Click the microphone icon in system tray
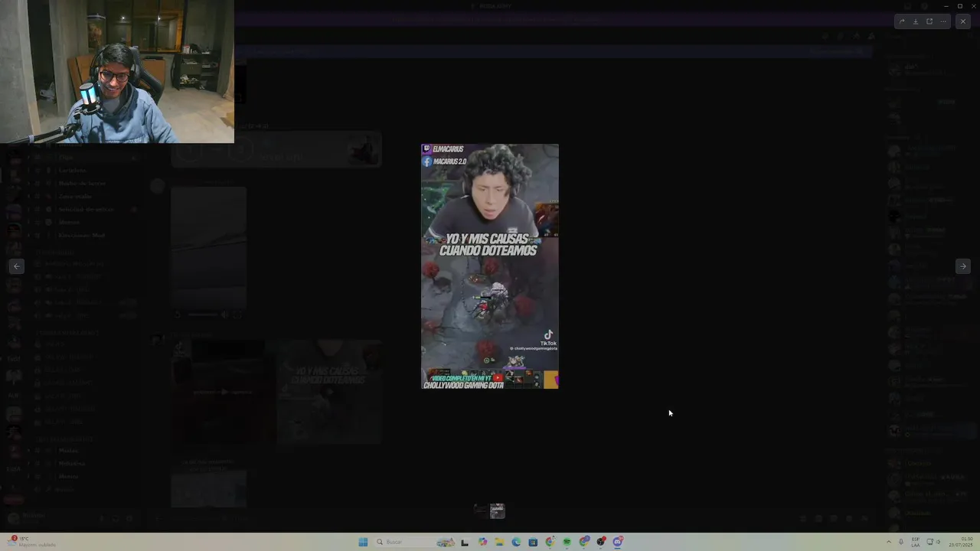The width and height of the screenshot is (980, 551). (x=901, y=542)
